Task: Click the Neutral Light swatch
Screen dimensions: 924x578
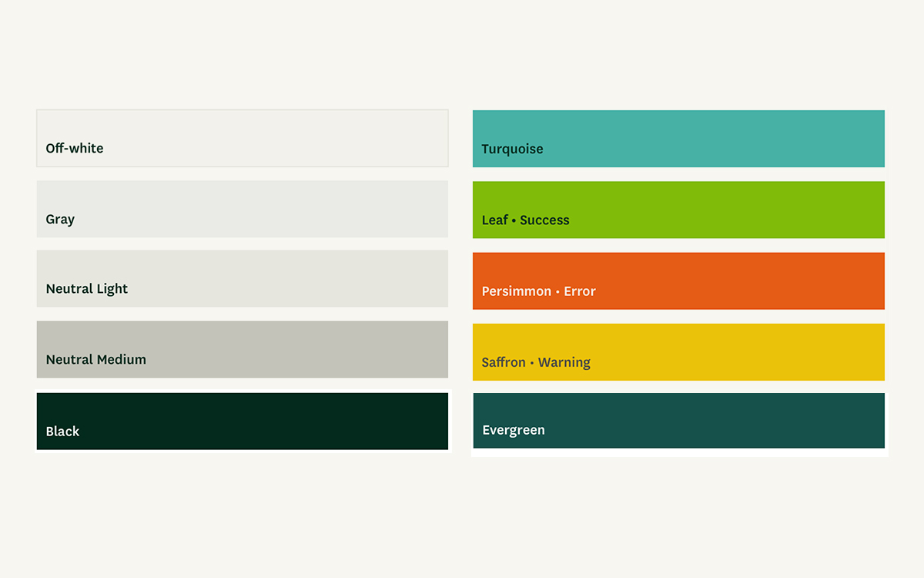Action: [242, 278]
